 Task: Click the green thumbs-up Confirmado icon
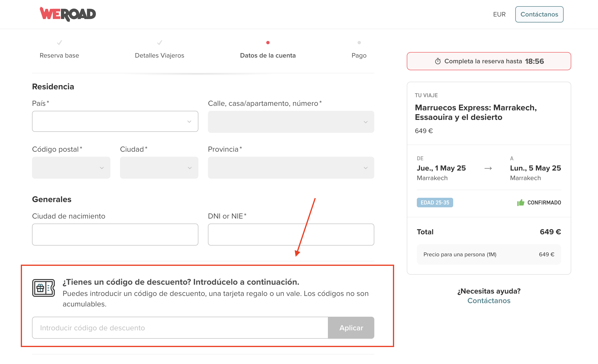click(x=520, y=203)
